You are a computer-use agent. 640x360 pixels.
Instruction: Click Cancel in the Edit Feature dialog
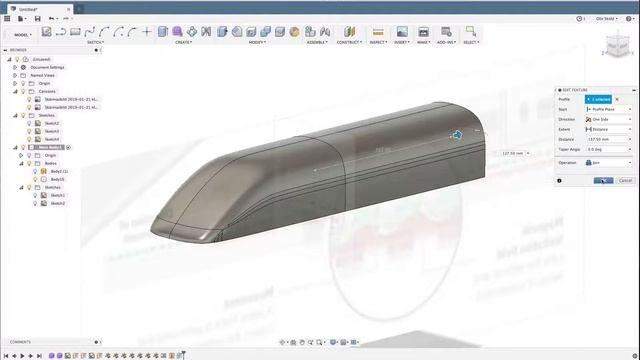[x=625, y=180]
